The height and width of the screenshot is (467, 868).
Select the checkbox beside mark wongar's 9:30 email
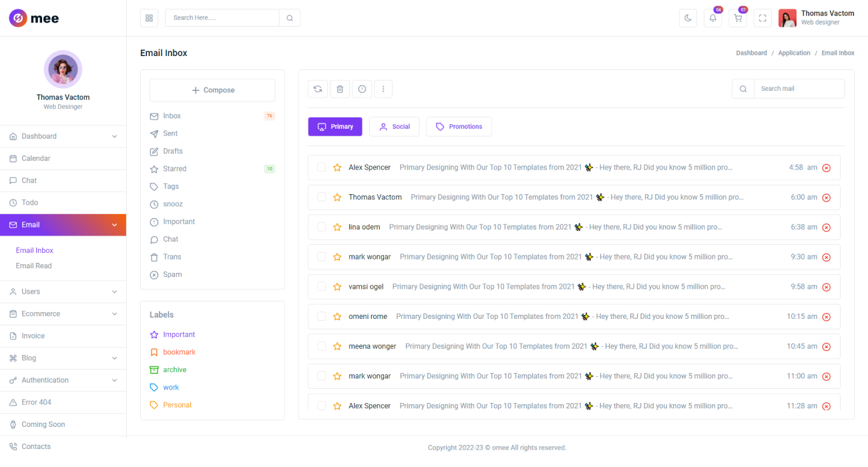(x=321, y=256)
